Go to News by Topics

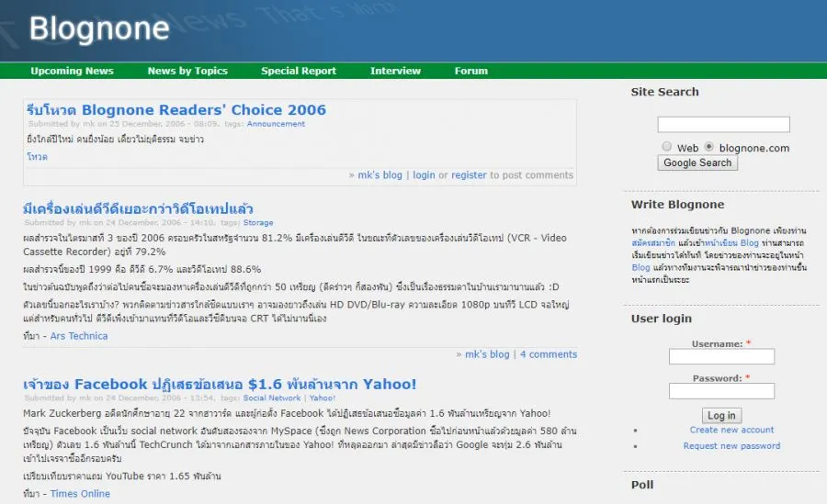coord(187,71)
